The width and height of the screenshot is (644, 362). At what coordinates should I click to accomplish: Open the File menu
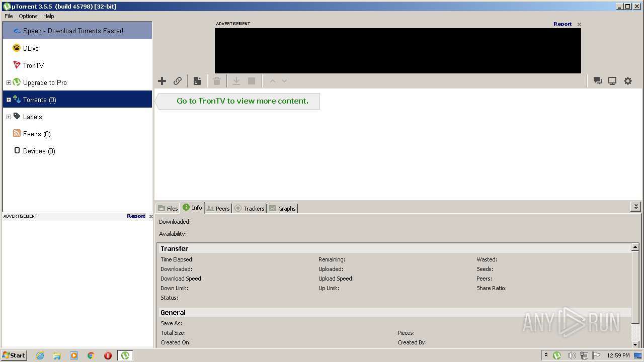(9, 16)
